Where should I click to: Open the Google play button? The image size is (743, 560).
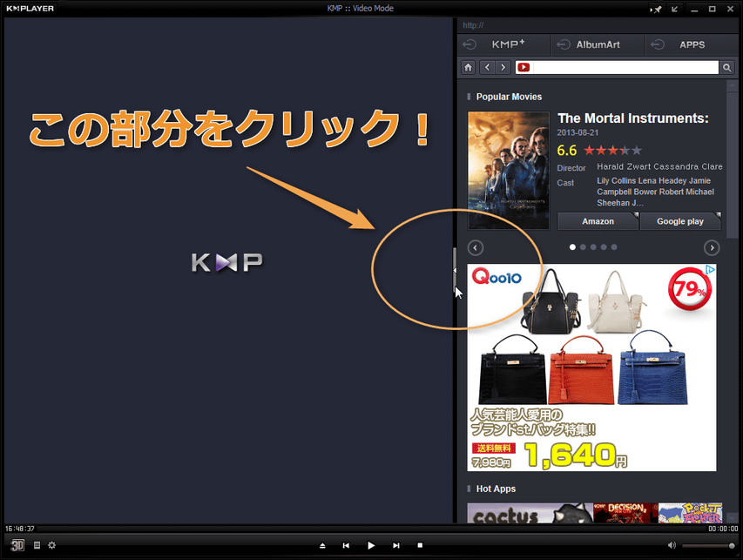coord(680,221)
